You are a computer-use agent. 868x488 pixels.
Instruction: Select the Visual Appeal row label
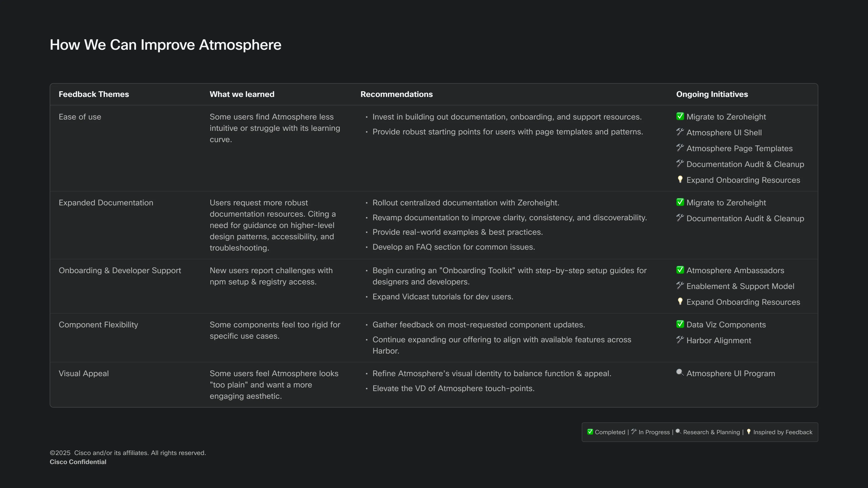pyautogui.click(x=84, y=373)
